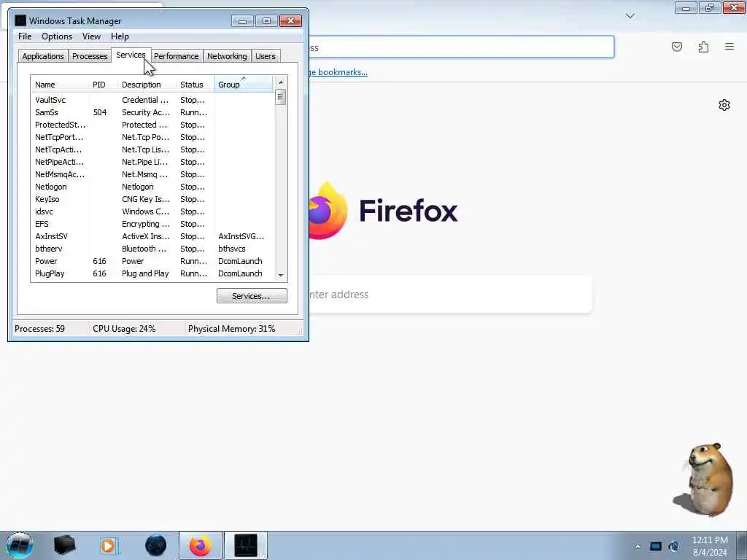Open the Options menu
This screenshot has height=560, width=747.
[57, 36]
